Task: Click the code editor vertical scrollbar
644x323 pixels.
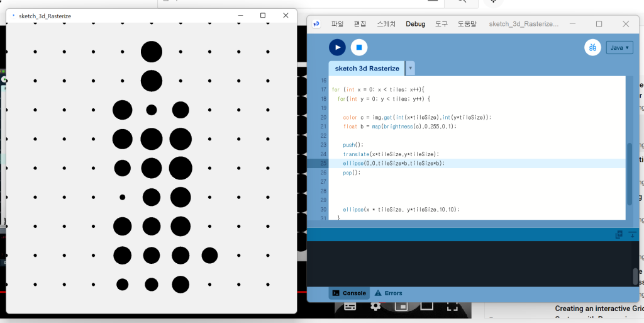Action: click(x=629, y=173)
